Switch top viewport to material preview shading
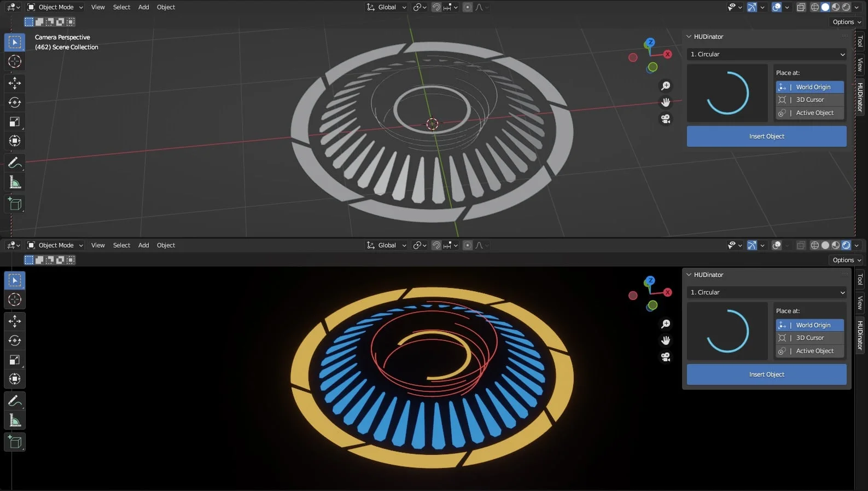The height and width of the screenshot is (491, 868). tap(836, 7)
